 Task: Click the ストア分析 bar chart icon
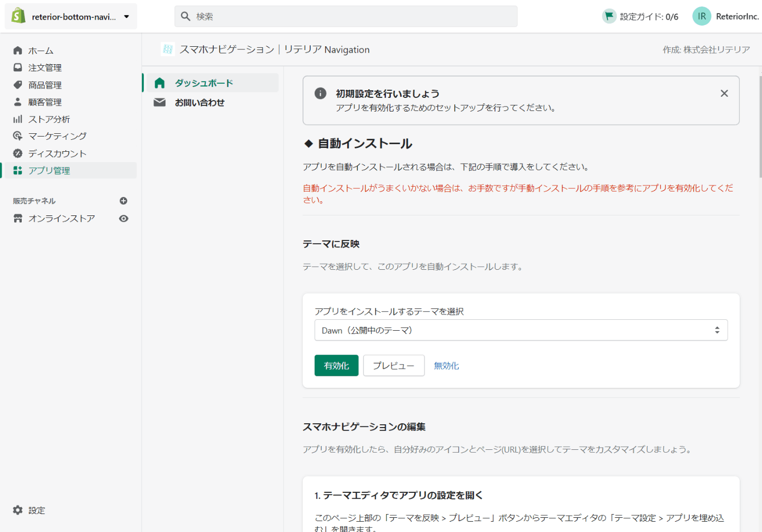pos(18,119)
